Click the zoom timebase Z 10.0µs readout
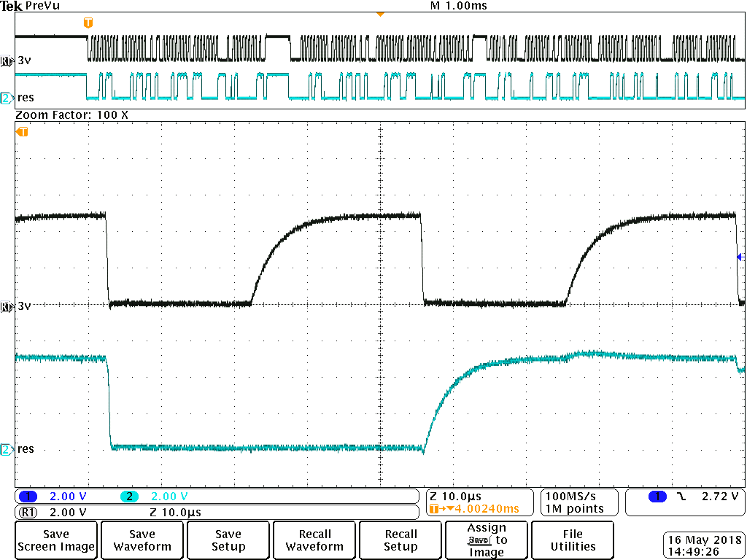Viewport: 747px width, 560px height. pos(455,497)
